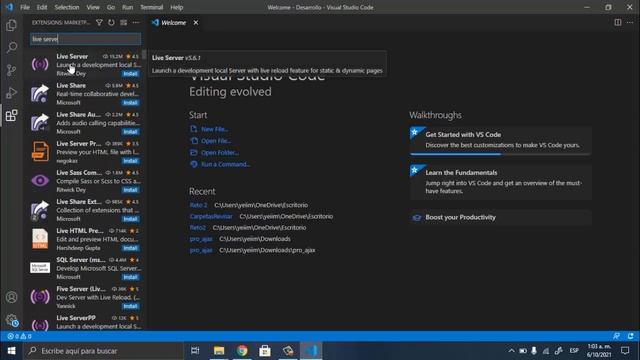The image size is (640, 360).
Task: Open the Accounts menu icon
Action: 11,297
